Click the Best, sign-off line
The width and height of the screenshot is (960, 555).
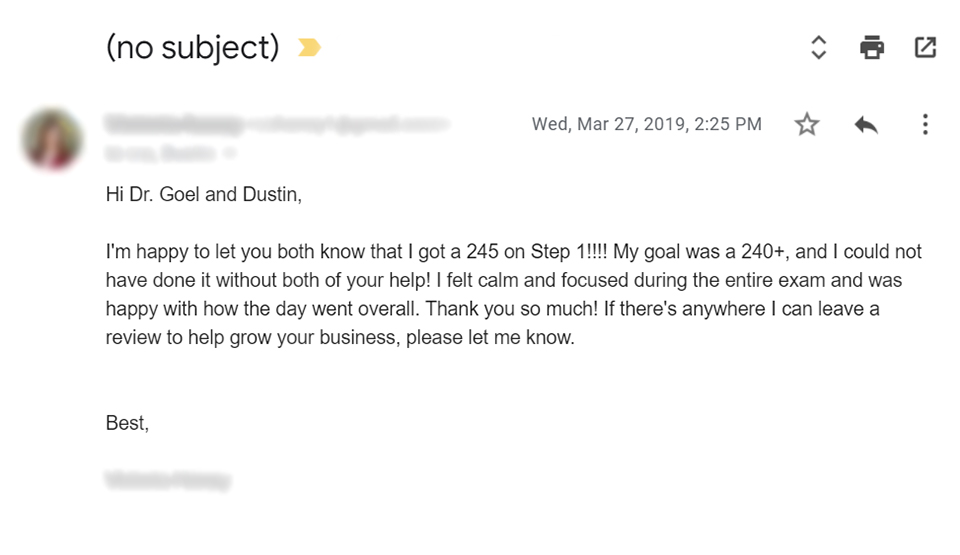127,423
